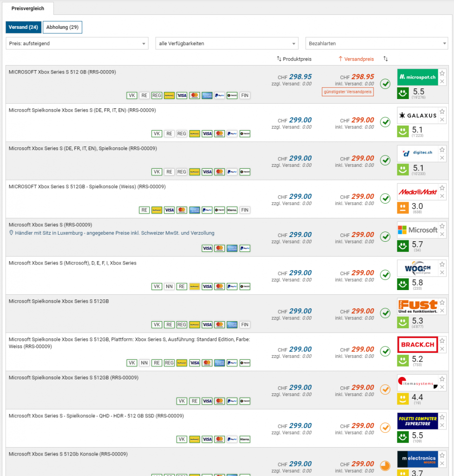Open the Microsoft store logo
The height and width of the screenshot is (476, 454).
point(418,230)
